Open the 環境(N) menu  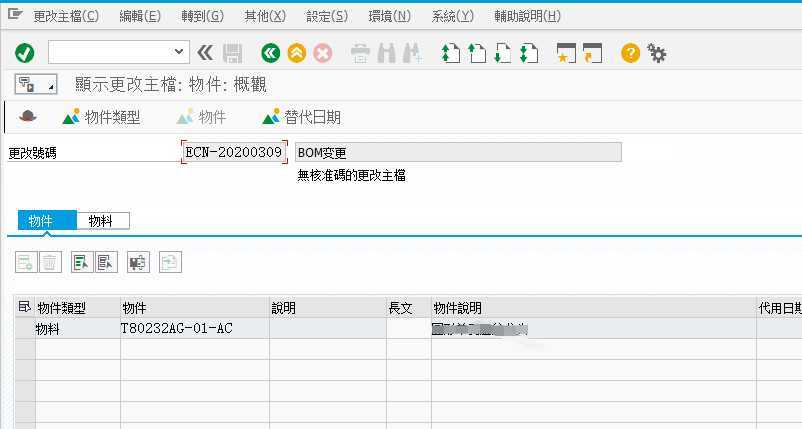[x=390, y=16]
